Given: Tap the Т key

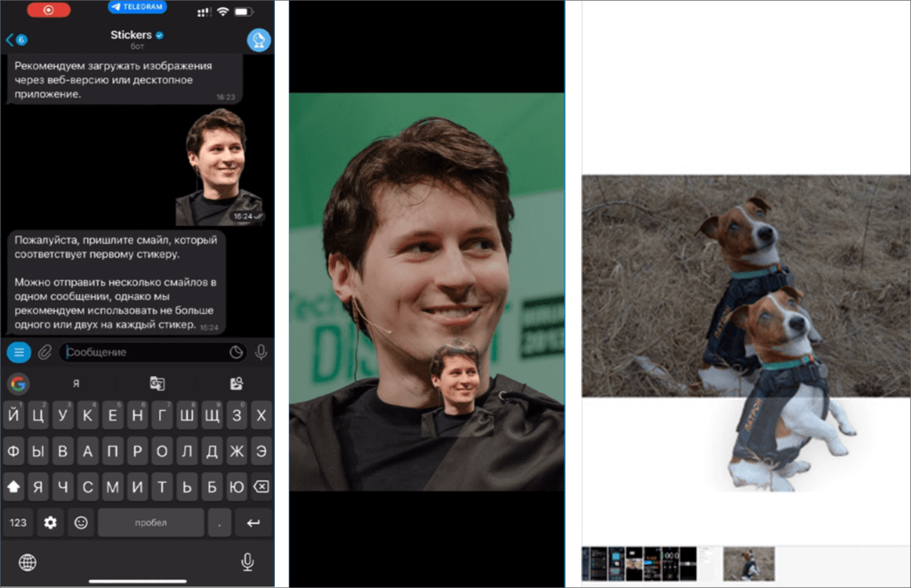Looking at the screenshot, I should pos(162,487).
